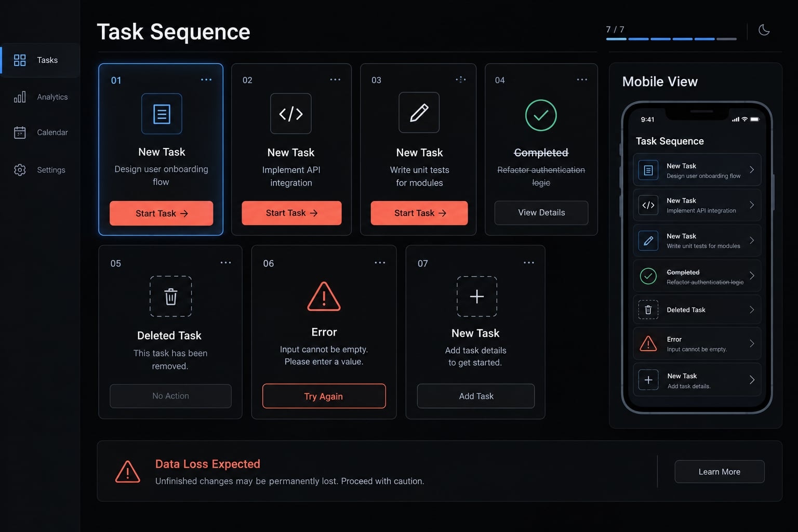Image resolution: width=798 pixels, height=532 pixels.
Task: Click the Data Loss Expected heading
Action: (208, 464)
